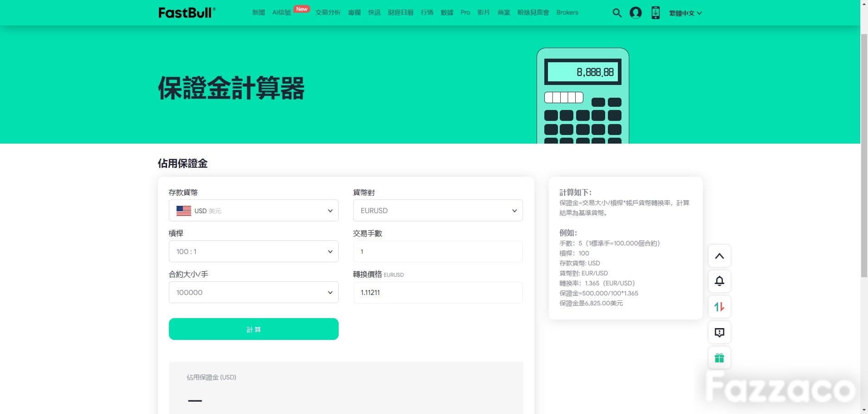Open the Pro menu item
This screenshot has height=414, width=868.
[465, 13]
